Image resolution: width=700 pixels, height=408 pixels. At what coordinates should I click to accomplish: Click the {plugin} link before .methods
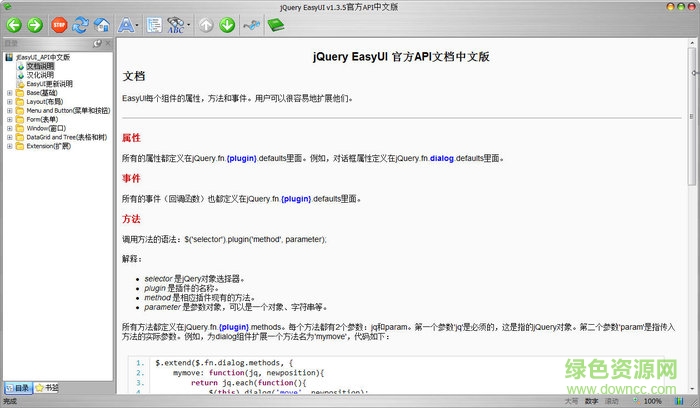pos(234,327)
